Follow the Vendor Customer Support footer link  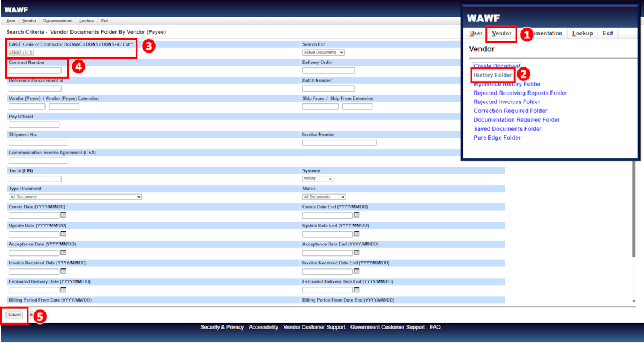[x=314, y=328]
